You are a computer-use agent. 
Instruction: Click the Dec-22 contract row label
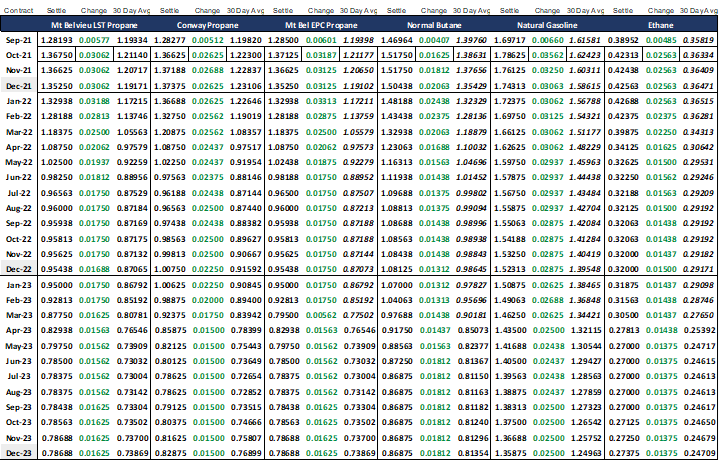(19, 269)
